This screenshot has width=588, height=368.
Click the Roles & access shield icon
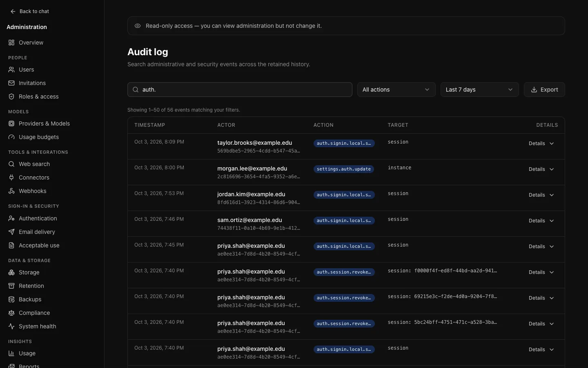click(x=11, y=96)
